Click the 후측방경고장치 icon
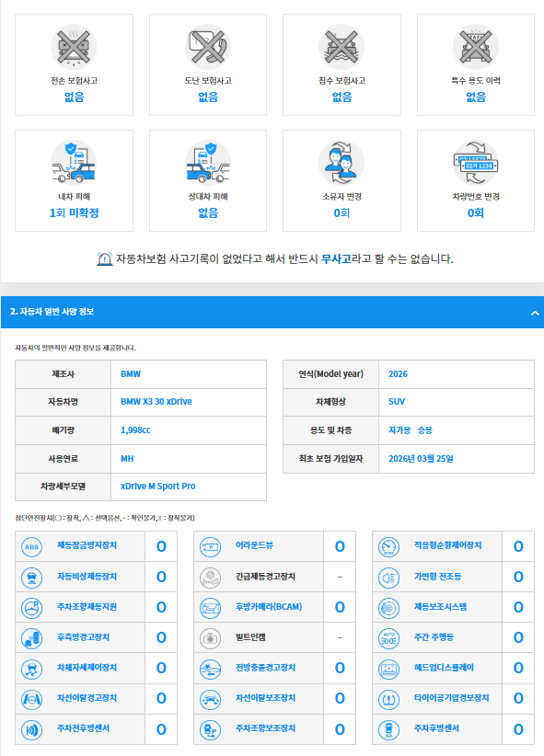Screen dimensions: 544x756 tap(32, 638)
